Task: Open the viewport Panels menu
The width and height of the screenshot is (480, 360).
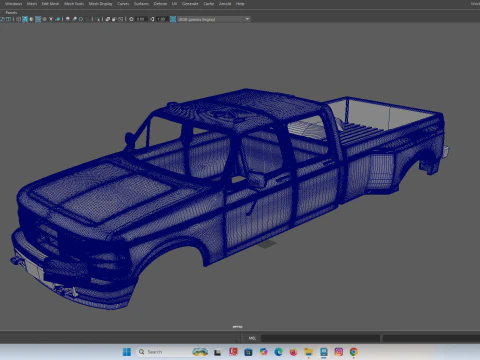Action: [11, 12]
